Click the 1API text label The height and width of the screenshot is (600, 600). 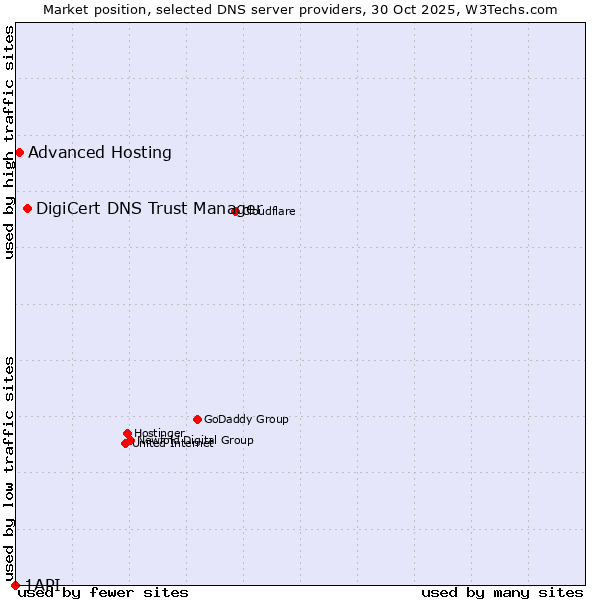click(43, 584)
